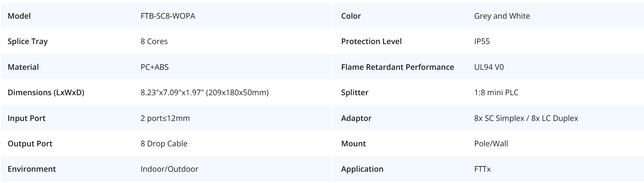Click the Indoor/Outdoor environment value
The width and height of the screenshot is (644, 183).
pyautogui.click(x=169, y=169)
